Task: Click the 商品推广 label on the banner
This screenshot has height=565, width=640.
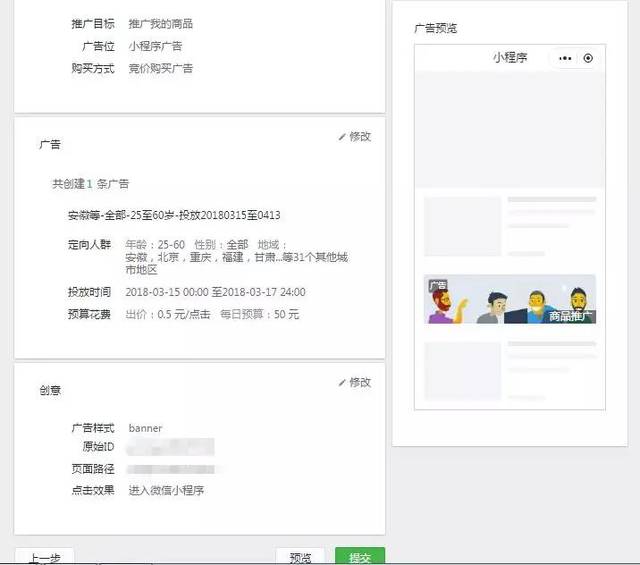Action: click(x=570, y=316)
